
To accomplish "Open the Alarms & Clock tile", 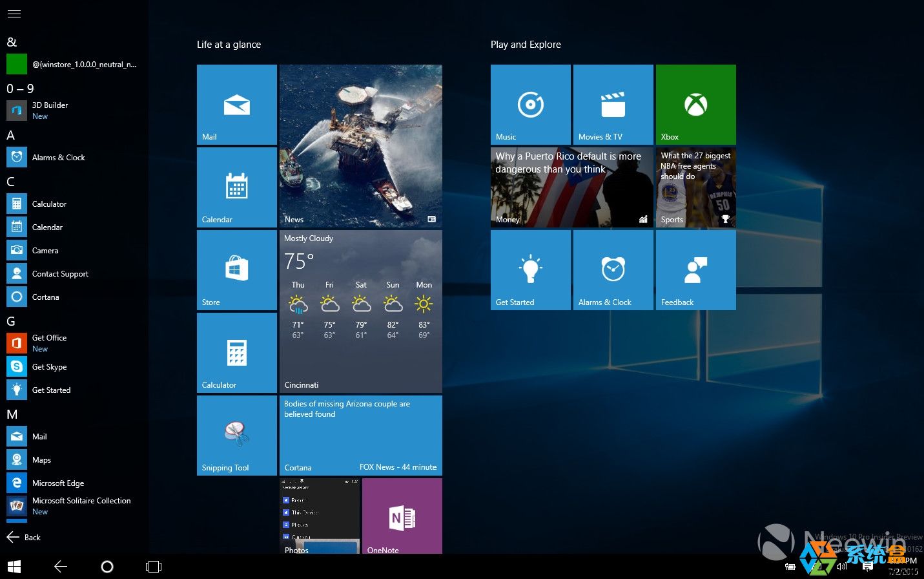I will pos(613,269).
